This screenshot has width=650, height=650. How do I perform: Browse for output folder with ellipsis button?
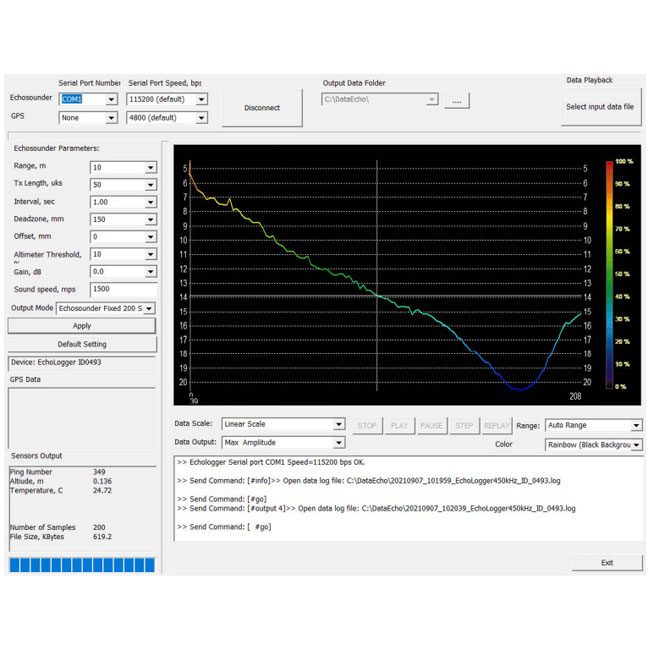[457, 101]
